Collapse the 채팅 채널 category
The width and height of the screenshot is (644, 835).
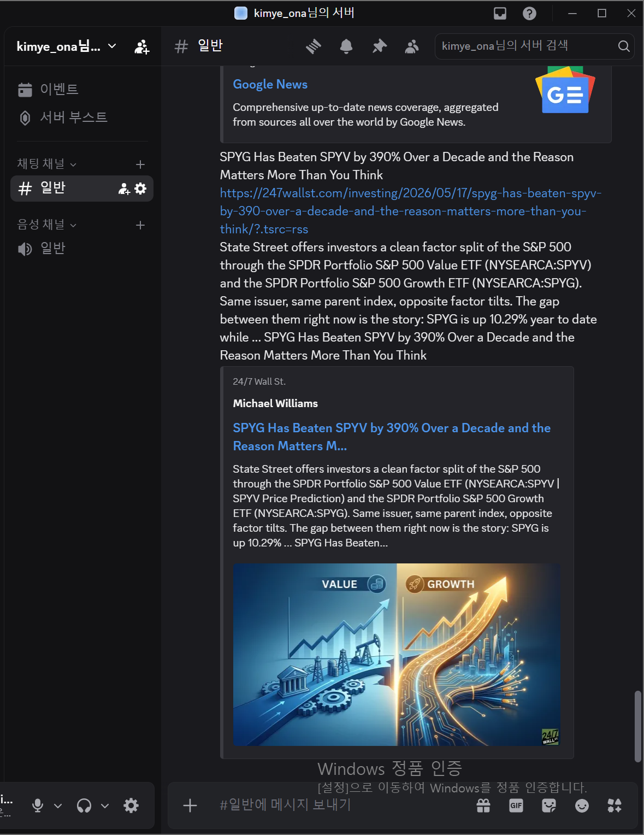46,164
